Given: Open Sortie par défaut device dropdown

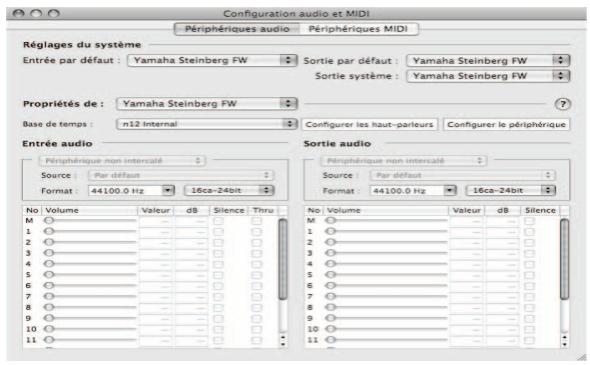Looking at the screenshot, I should click(488, 61).
